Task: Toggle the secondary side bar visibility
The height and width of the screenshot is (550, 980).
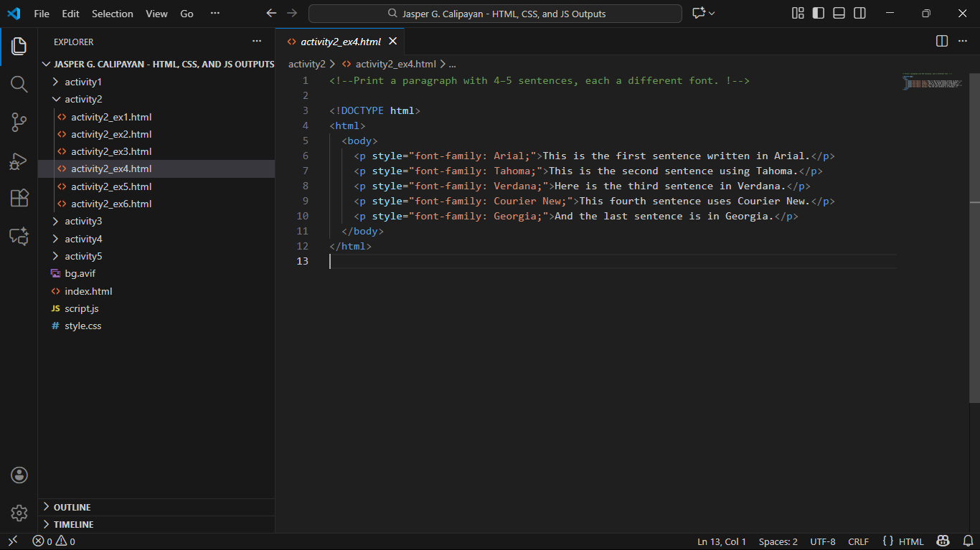Action: 859,14
